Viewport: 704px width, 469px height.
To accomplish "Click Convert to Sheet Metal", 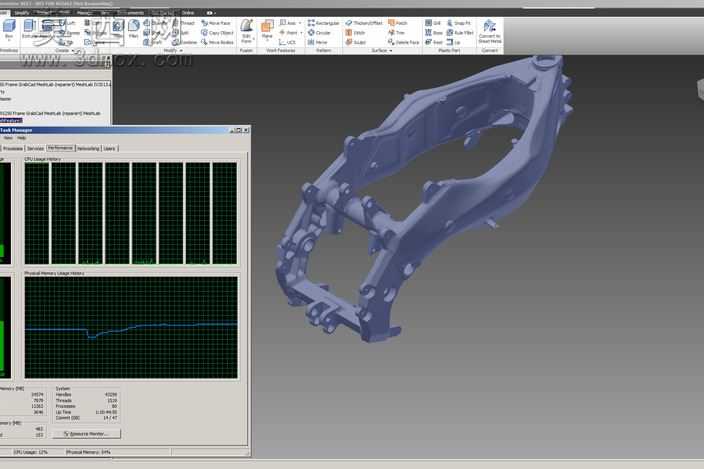I will [489, 31].
